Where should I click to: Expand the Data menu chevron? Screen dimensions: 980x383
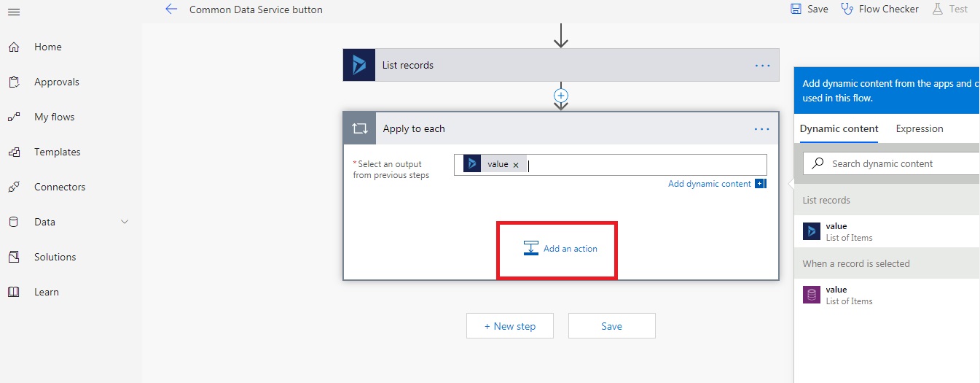[x=125, y=223]
